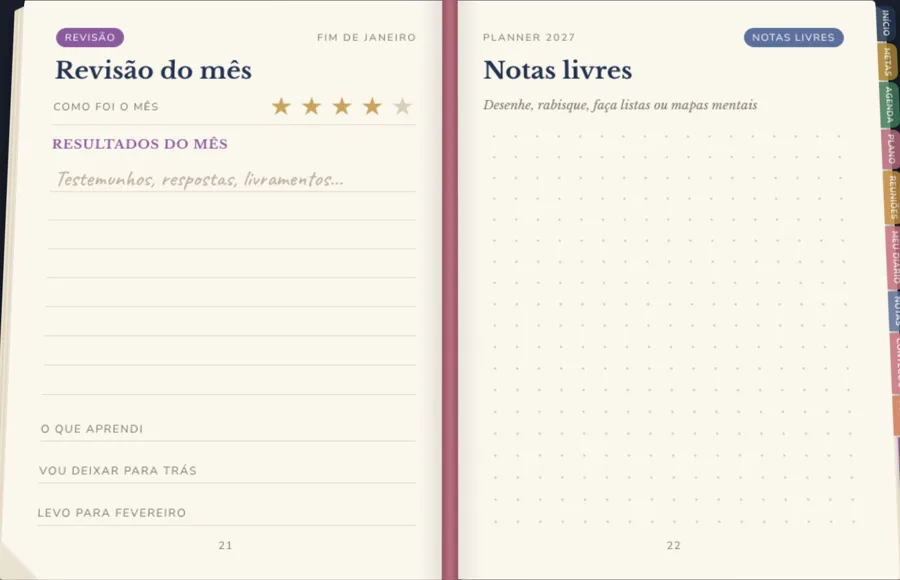Click the purple Revisão badge
This screenshot has width=900, height=580.
pos(90,37)
